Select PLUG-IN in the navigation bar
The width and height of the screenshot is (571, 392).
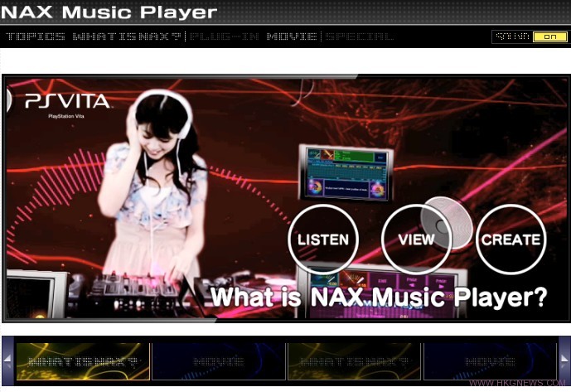click(224, 36)
